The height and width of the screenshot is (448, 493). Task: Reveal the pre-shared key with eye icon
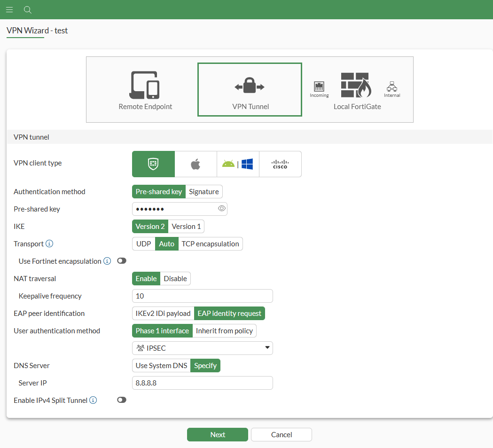tap(221, 208)
